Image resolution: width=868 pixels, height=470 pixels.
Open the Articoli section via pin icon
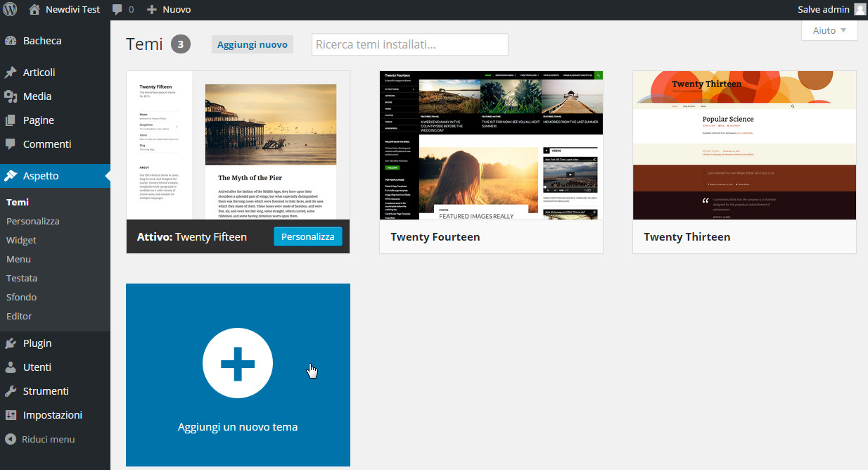tap(11, 72)
